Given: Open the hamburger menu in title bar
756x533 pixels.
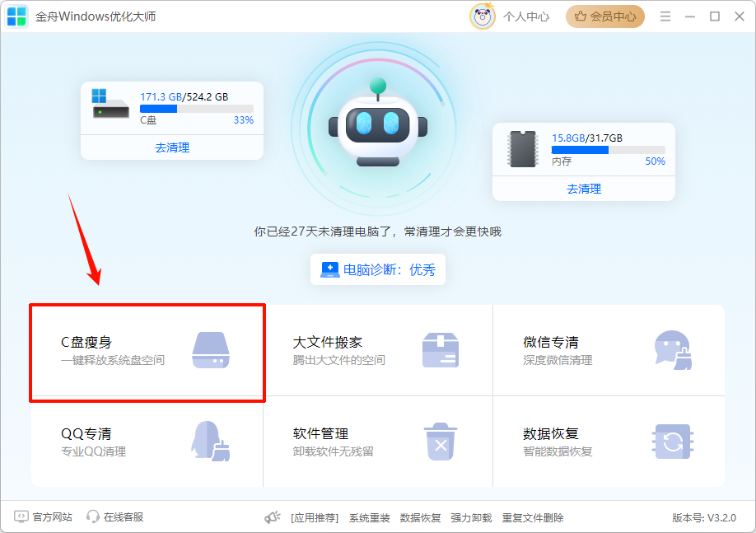Looking at the screenshot, I should click(x=665, y=16).
